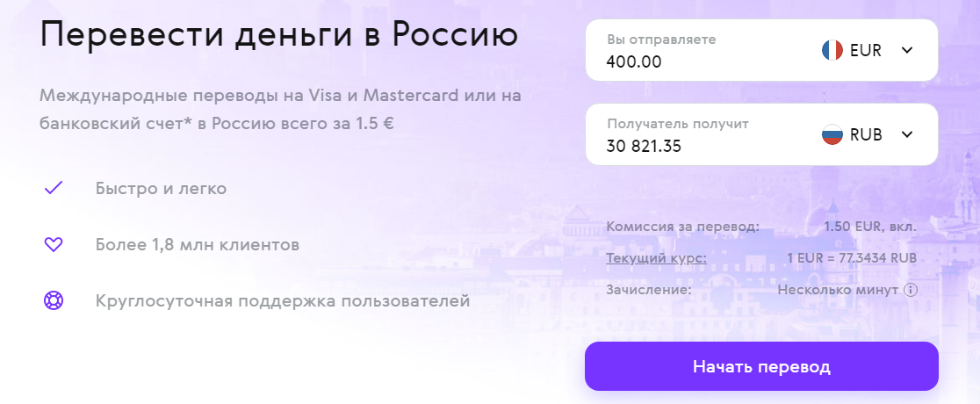Click the French flag icon
980x404 pixels.
point(832,50)
